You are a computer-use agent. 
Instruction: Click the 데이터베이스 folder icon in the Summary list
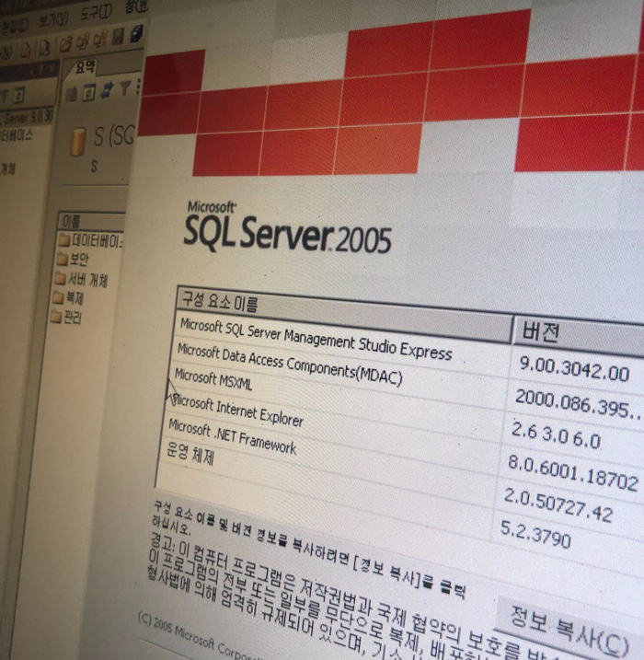click(64, 240)
